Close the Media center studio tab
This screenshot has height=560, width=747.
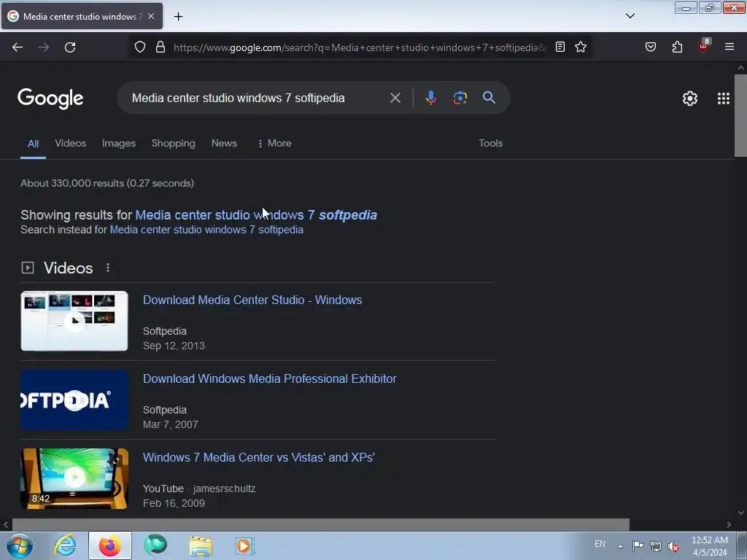151,16
